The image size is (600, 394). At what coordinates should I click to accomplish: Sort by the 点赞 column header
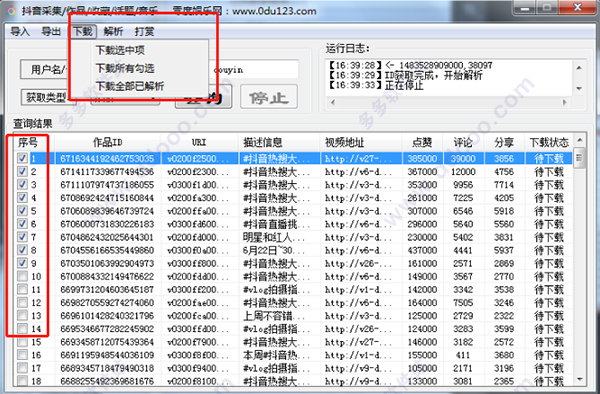pyautogui.click(x=422, y=143)
